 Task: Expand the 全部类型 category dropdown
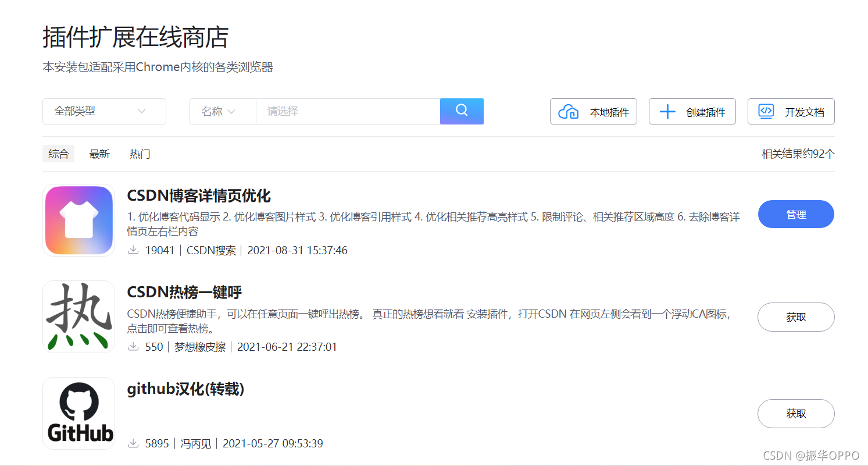coord(104,111)
